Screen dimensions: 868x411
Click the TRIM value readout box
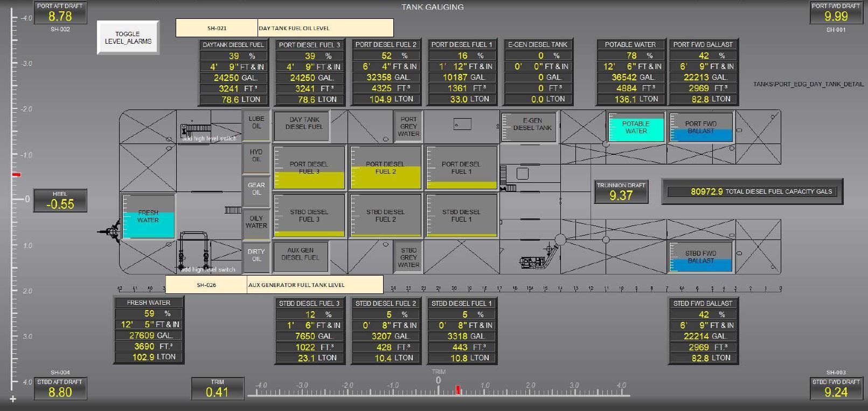217,388
